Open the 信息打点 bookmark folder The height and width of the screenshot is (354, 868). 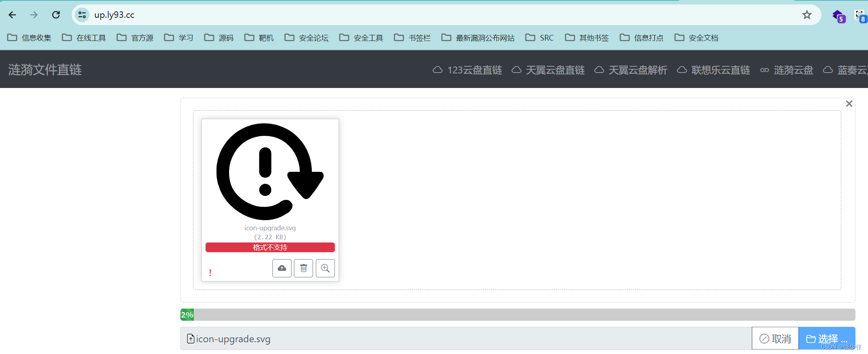(642, 38)
